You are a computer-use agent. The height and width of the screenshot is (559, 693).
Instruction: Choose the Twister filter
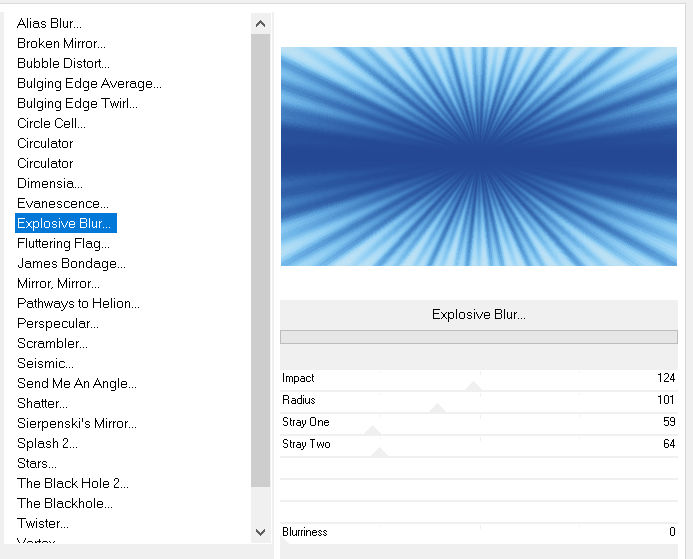tap(43, 523)
